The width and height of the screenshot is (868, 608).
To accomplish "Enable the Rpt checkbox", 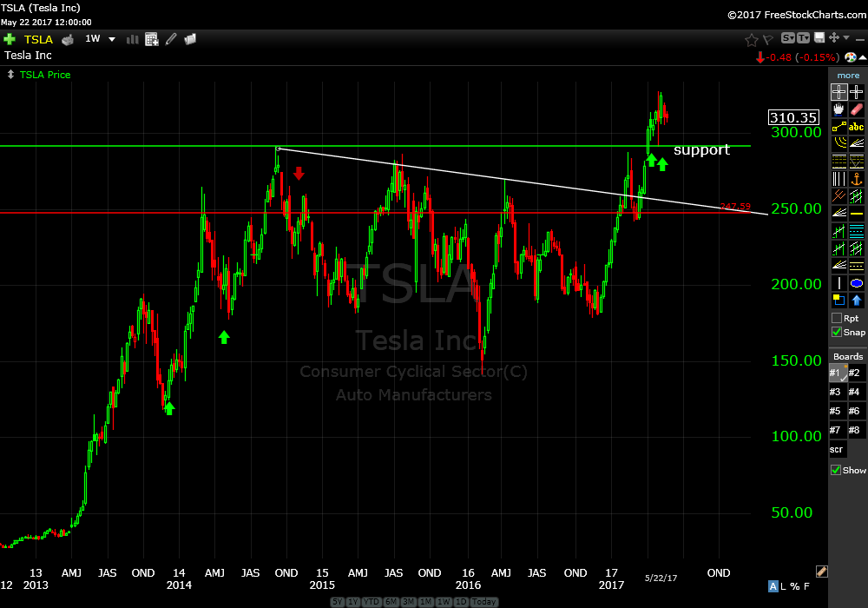I will [x=837, y=318].
